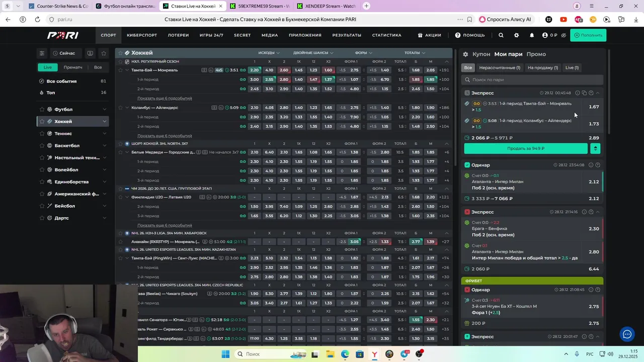Open the Статистика menu item
This screenshot has height=362, width=644.
pyautogui.click(x=386, y=35)
